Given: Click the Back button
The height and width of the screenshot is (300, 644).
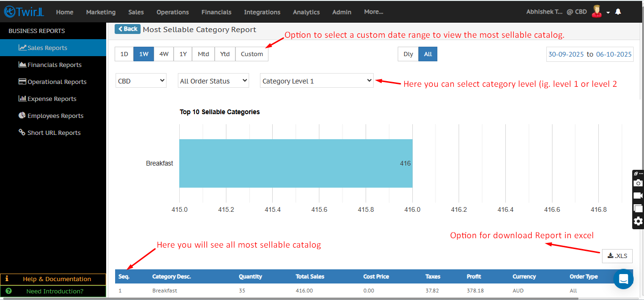Looking at the screenshot, I should click(x=127, y=29).
